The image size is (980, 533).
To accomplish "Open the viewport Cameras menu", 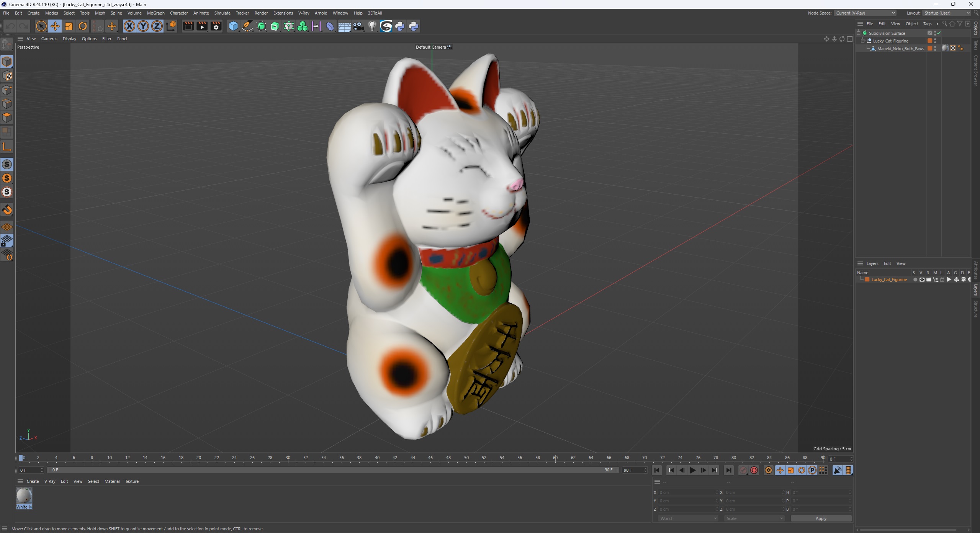I will click(x=49, y=39).
